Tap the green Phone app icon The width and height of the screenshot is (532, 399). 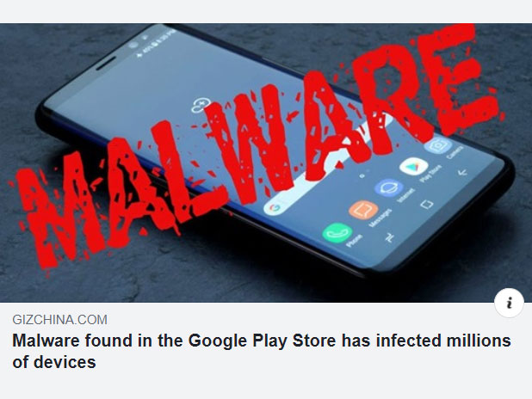(337, 232)
